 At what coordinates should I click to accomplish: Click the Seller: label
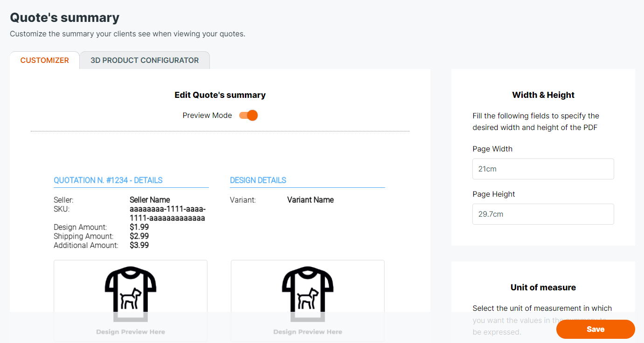tap(63, 199)
